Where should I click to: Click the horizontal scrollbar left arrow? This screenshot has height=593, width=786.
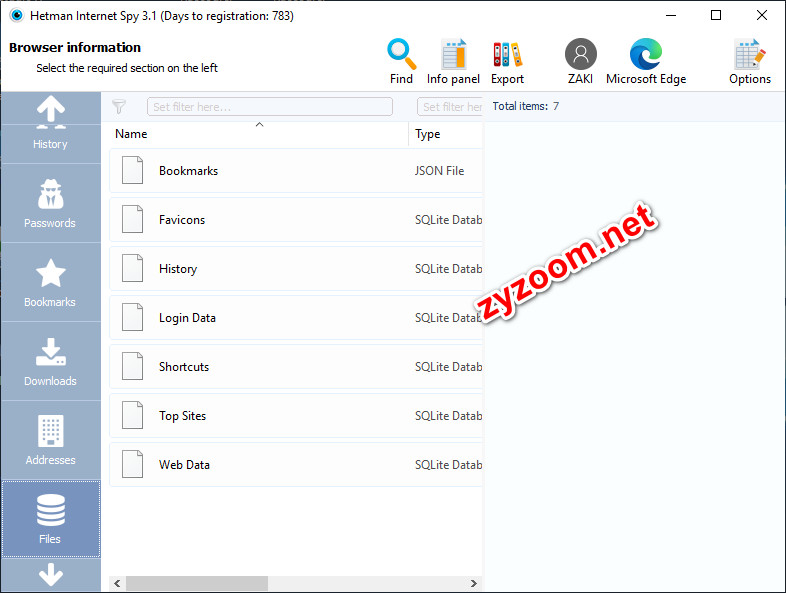[x=117, y=583]
